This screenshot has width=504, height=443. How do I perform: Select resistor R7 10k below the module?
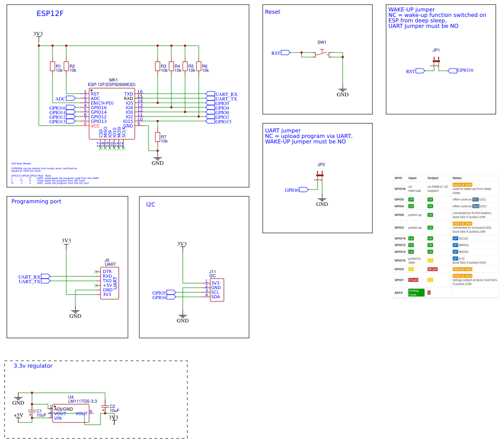pos(159,137)
